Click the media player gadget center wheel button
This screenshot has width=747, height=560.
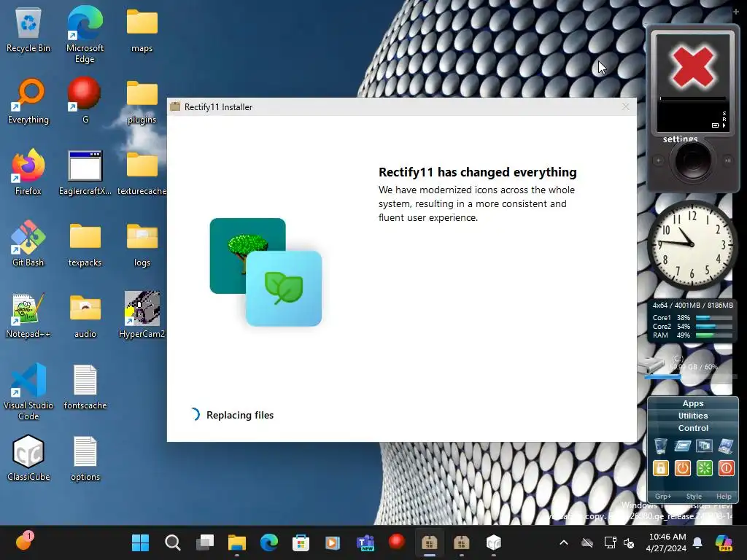693,161
